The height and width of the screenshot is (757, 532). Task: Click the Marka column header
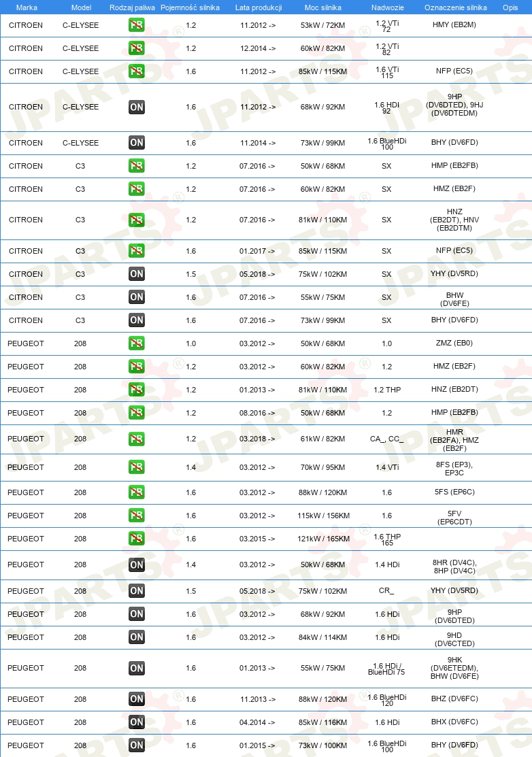(x=27, y=7)
